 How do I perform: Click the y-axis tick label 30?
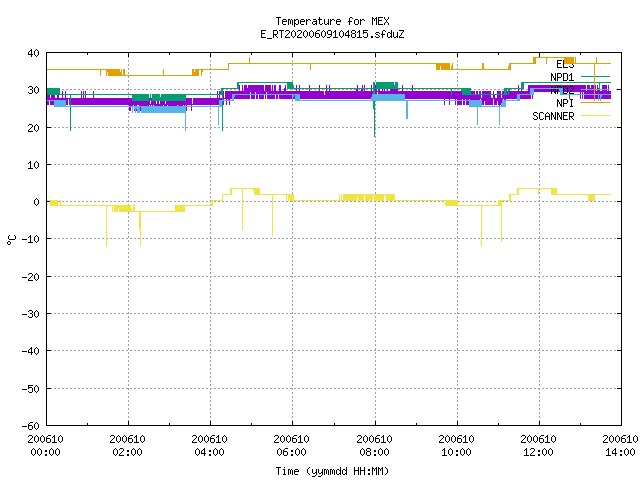pyautogui.click(x=33, y=90)
